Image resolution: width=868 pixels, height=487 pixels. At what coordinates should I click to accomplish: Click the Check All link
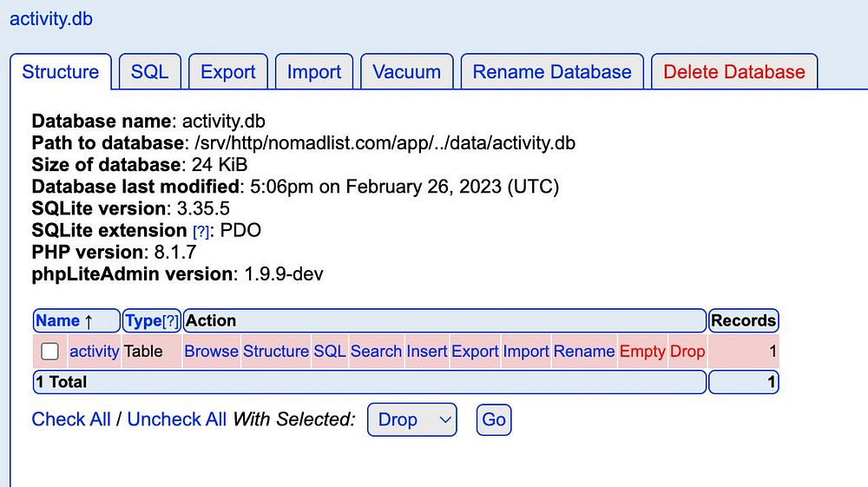tap(71, 420)
